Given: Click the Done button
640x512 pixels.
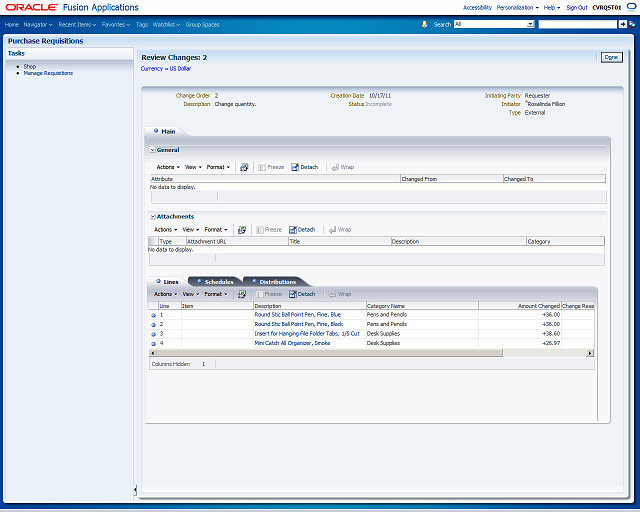Looking at the screenshot, I should pos(611,58).
